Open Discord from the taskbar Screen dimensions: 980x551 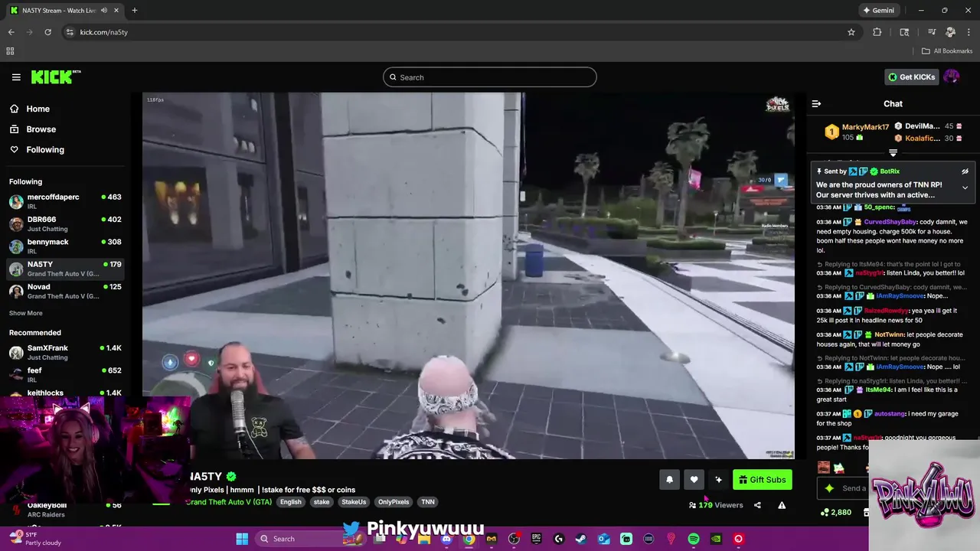[x=446, y=539]
